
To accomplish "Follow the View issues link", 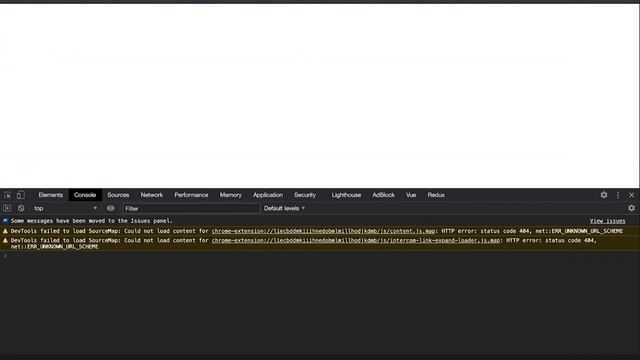I will pyautogui.click(x=607, y=221).
